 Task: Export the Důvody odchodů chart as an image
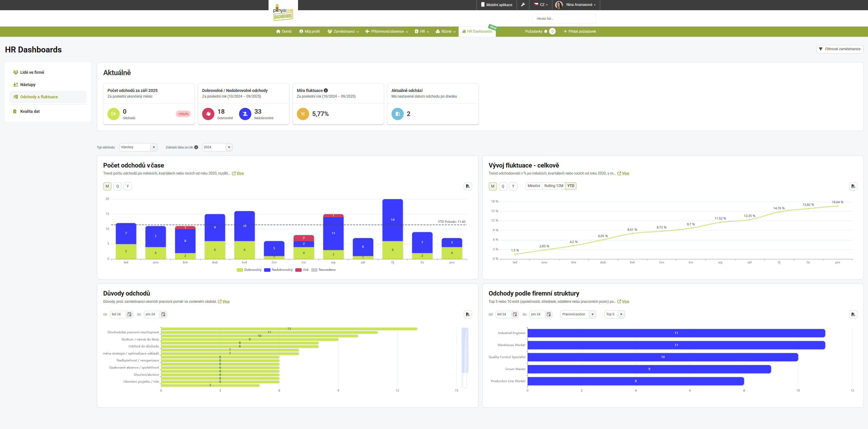point(468,314)
